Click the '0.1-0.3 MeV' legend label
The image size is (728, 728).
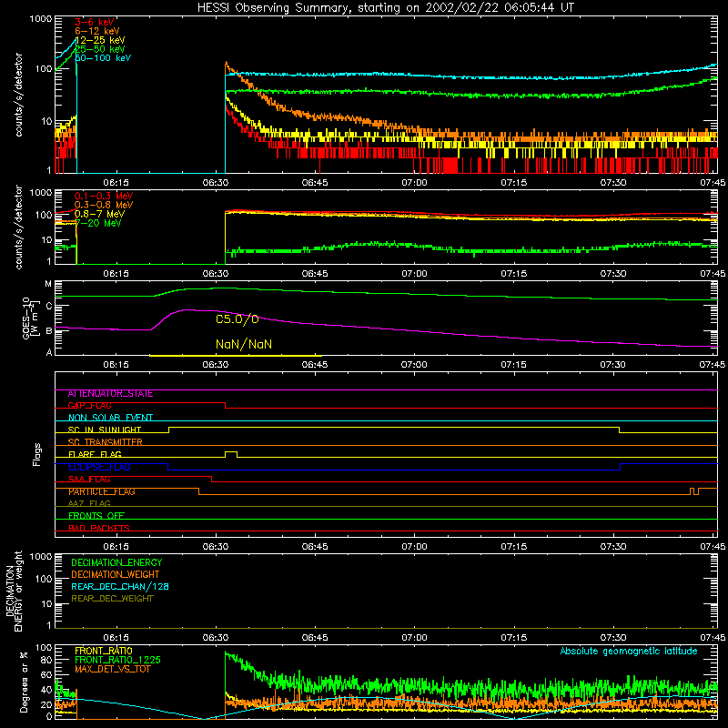pos(104,196)
